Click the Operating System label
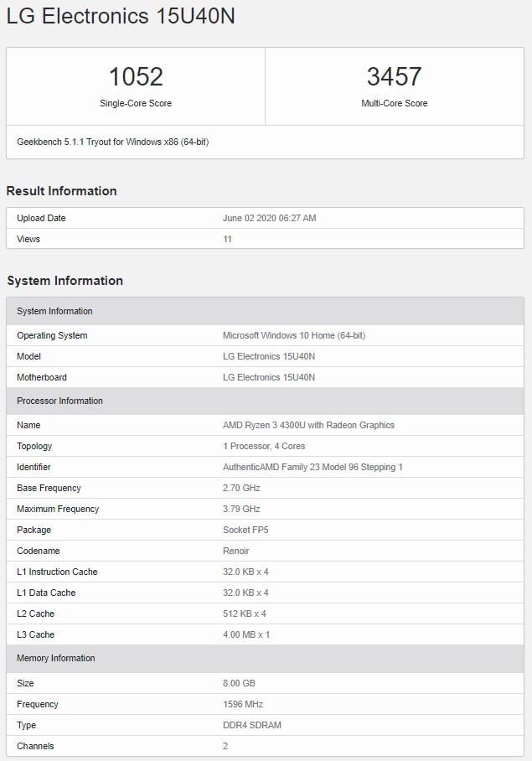The height and width of the screenshot is (761, 532). [x=53, y=336]
